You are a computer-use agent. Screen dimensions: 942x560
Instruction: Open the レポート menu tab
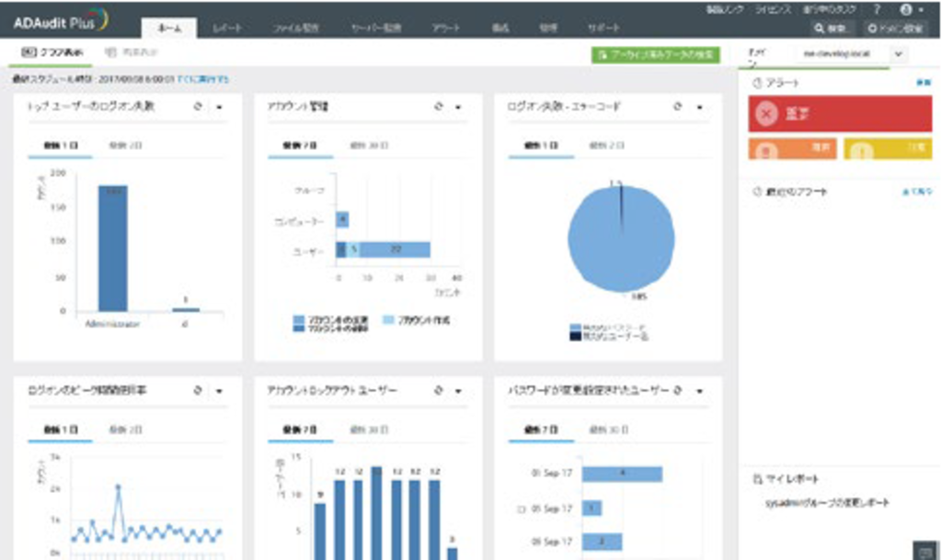[227, 27]
